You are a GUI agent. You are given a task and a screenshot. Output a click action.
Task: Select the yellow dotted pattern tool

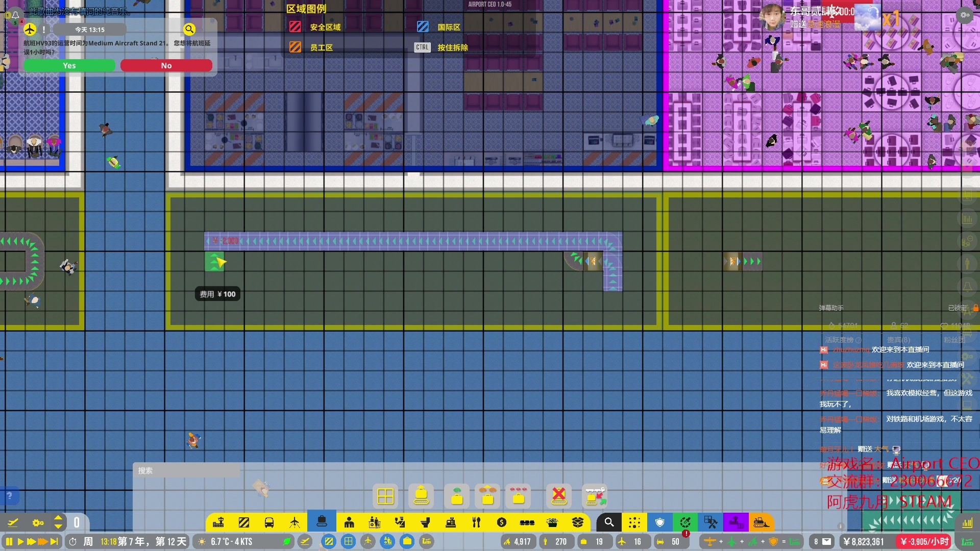tap(634, 522)
